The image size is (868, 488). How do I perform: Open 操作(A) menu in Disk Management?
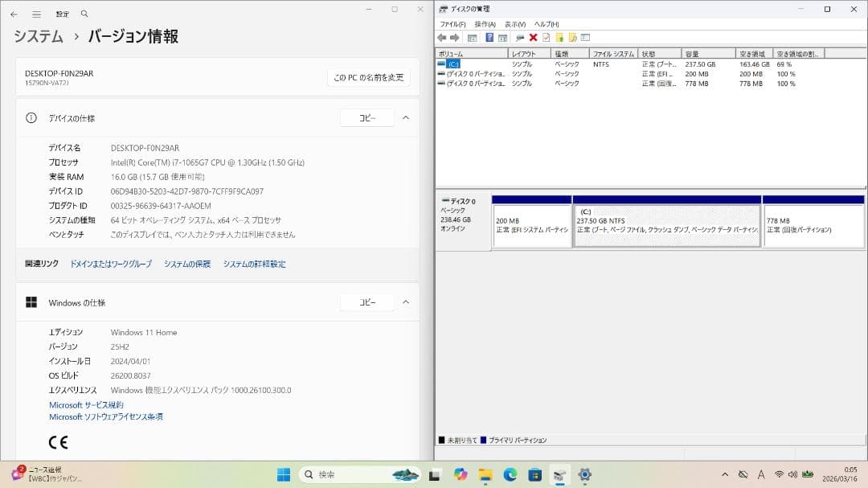point(485,24)
